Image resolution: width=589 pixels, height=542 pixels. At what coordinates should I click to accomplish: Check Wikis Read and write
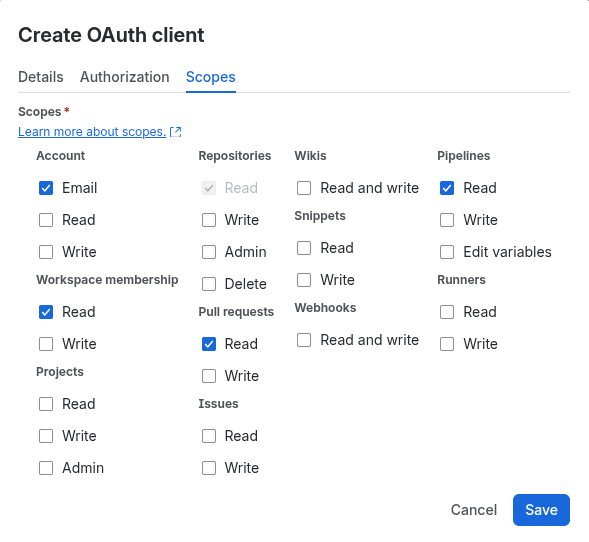click(x=304, y=188)
